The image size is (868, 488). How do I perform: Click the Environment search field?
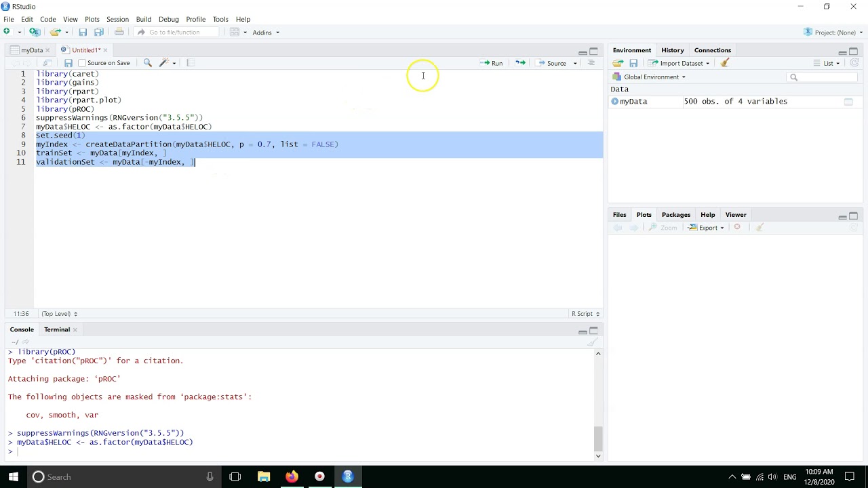[x=823, y=77]
